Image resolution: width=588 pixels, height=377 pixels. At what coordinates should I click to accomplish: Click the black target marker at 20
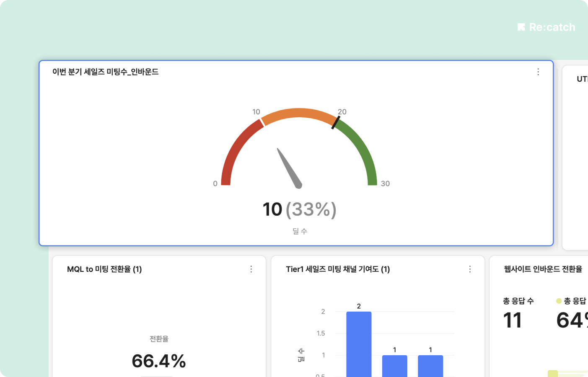tap(336, 122)
